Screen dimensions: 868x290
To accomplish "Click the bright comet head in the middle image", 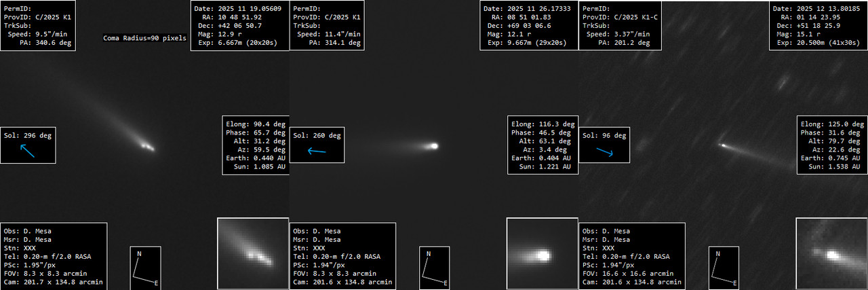I will pos(434,145).
